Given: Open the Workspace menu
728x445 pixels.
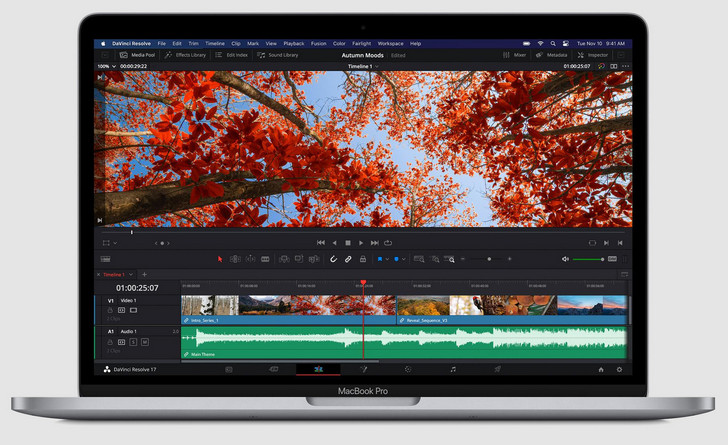Looking at the screenshot, I should pyautogui.click(x=390, y=44).
